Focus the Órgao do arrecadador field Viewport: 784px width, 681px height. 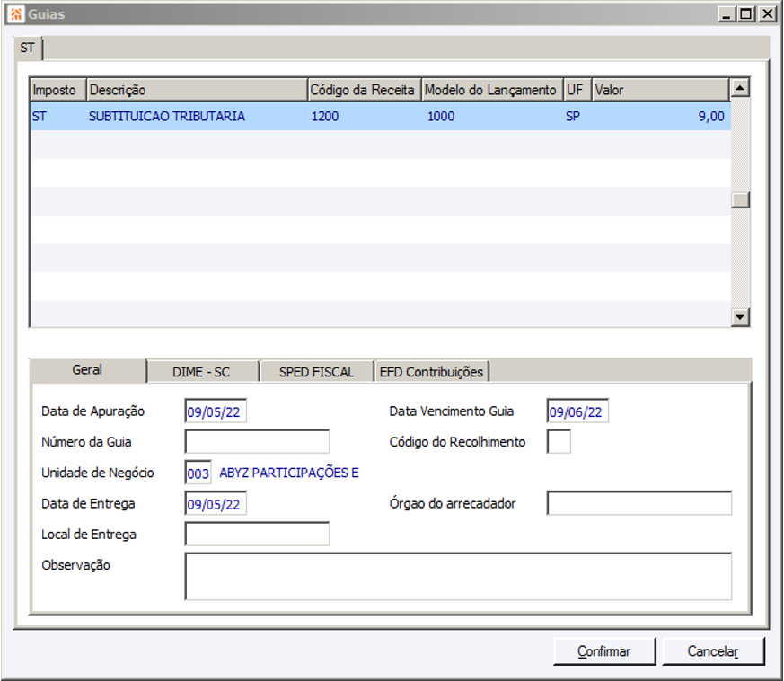tap(639, 503)
